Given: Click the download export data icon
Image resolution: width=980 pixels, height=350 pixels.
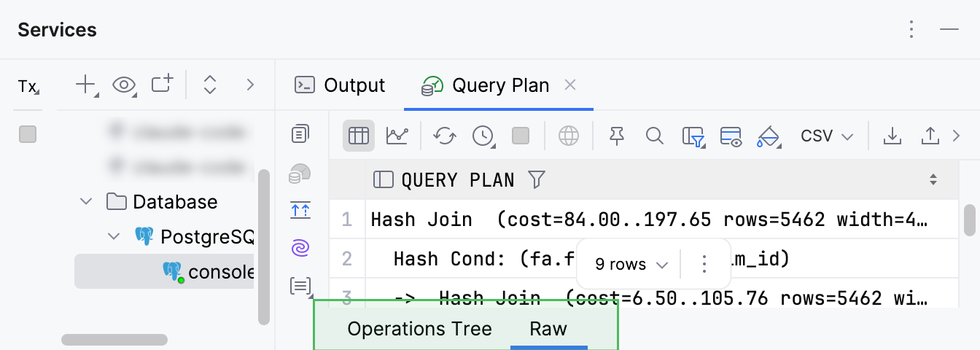Looking at the screenshot, I should pyautogui.click(x=892, y=136).
